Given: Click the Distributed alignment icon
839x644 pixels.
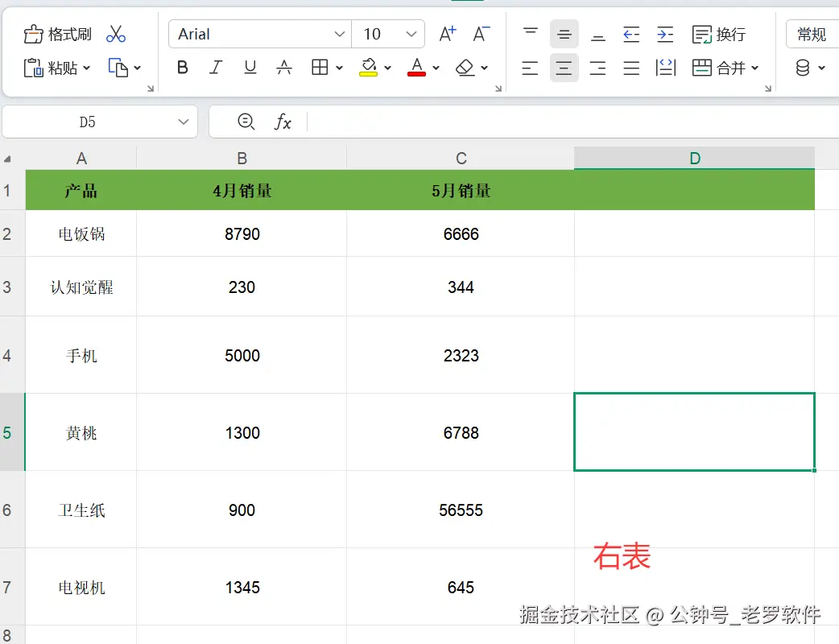Looking at the screenshot, I should [666, 68].
